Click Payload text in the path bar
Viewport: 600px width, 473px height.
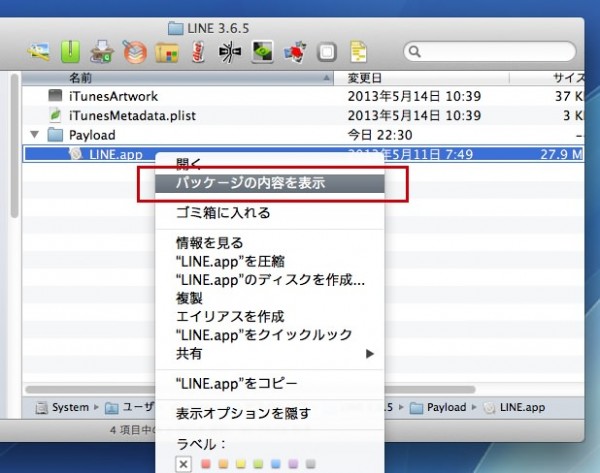447,407
